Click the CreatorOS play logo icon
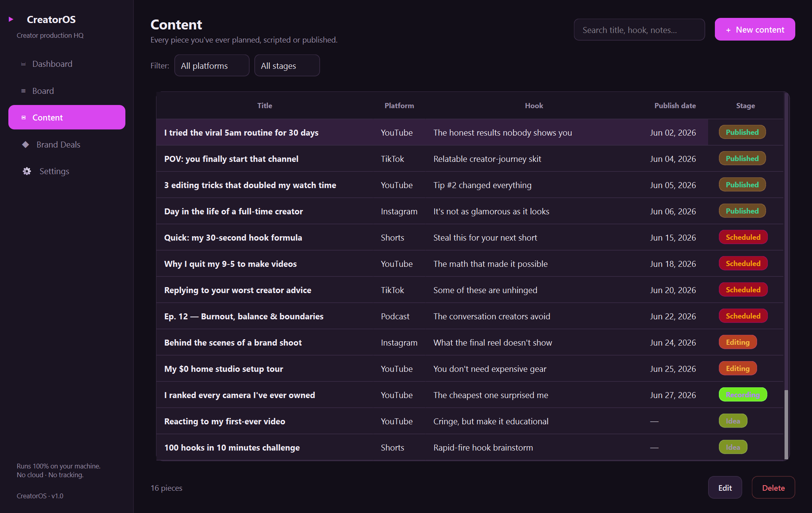812x513 pixels. click(11, 19)
